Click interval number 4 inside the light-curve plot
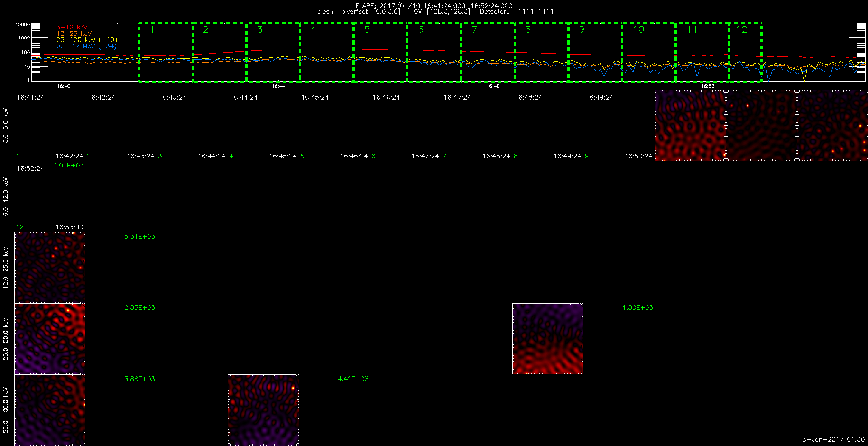This screenshot has width=868, height=446. point(313,29)
